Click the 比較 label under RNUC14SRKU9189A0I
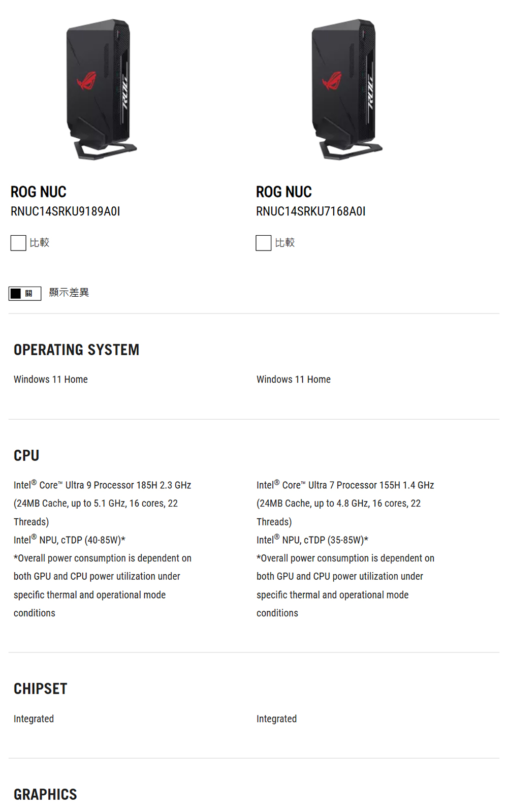The width and height of the screenshot is (508, 812). (x=40, y=243)
